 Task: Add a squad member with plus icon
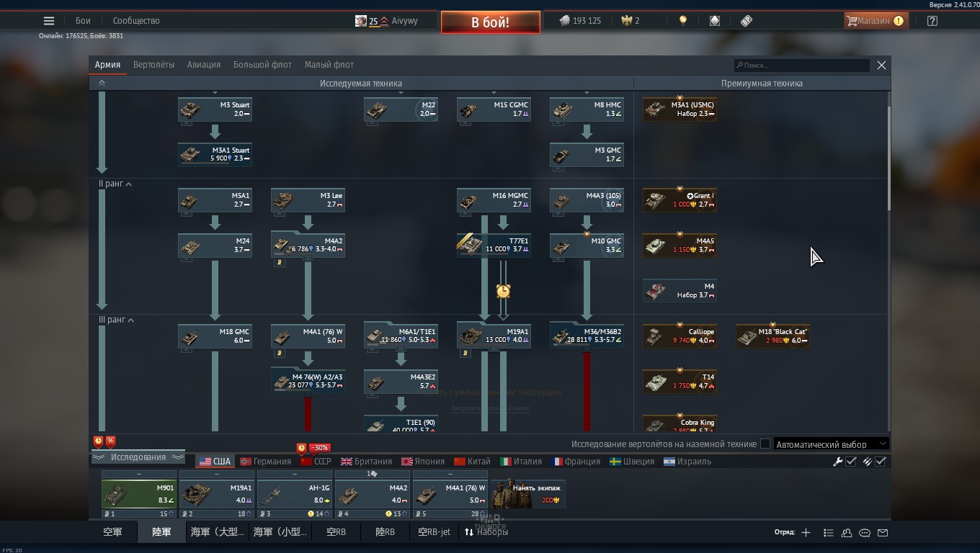click(806, 533)
